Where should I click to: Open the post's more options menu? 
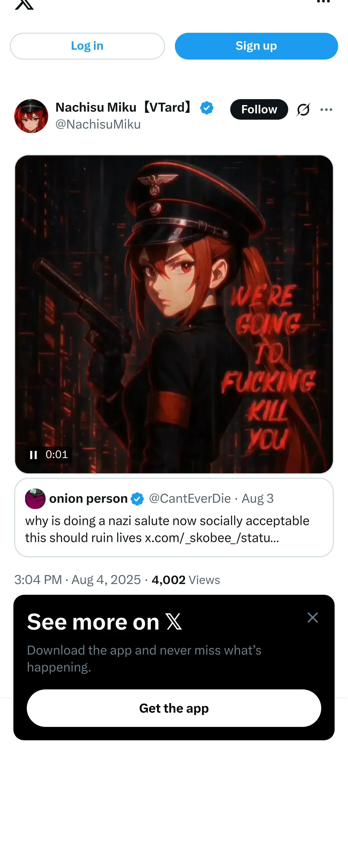pos(326,110)
